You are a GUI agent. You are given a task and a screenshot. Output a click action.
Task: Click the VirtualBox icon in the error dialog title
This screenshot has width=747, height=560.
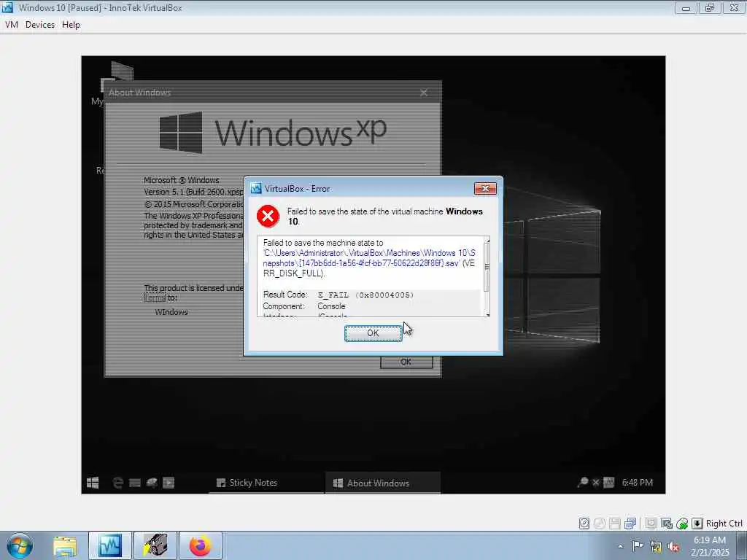pyautogui.click(x=256, y=189)
